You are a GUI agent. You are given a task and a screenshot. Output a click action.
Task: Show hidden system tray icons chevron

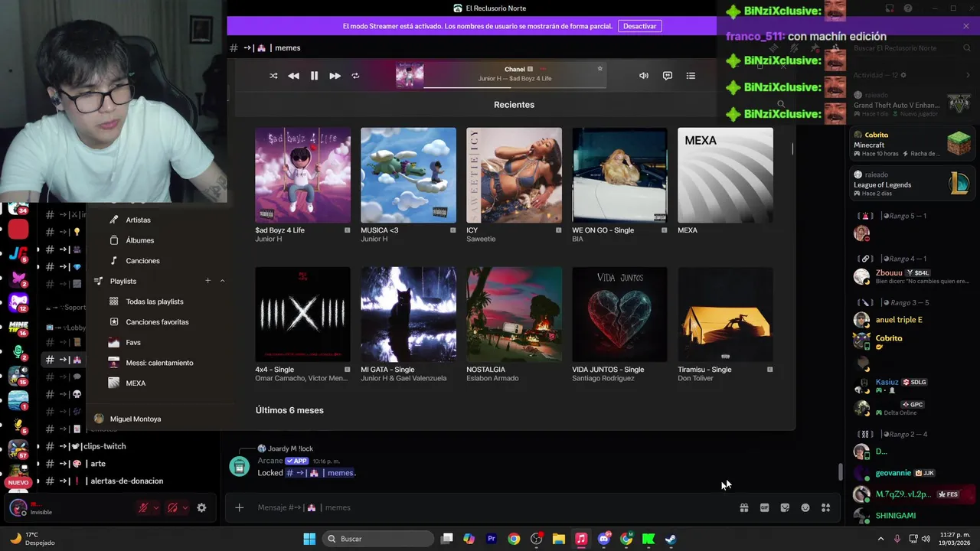[880, 539]
